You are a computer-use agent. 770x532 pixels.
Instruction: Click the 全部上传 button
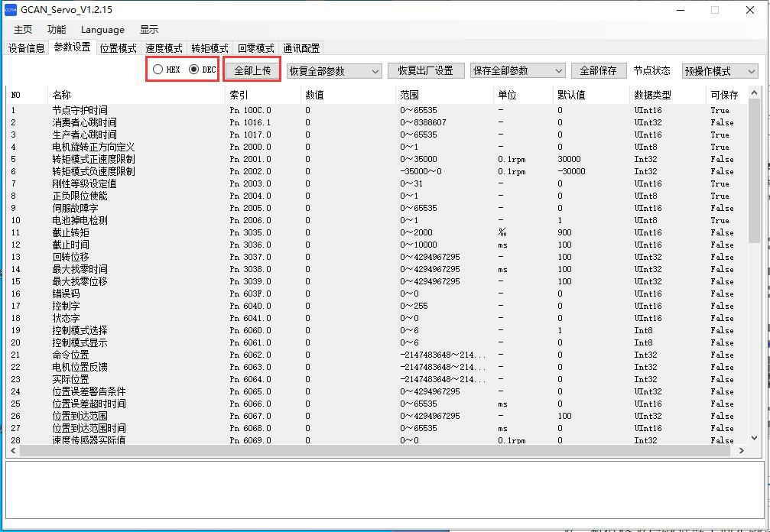pos(252,70)
